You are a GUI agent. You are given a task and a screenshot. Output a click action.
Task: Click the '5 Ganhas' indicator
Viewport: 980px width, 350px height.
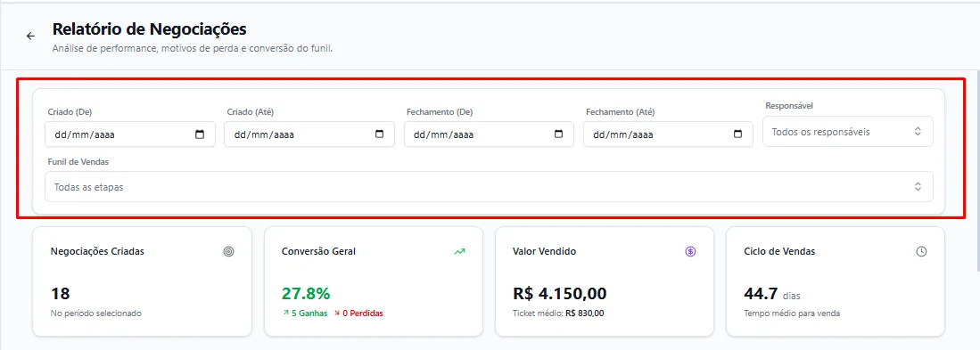point(305,313)
